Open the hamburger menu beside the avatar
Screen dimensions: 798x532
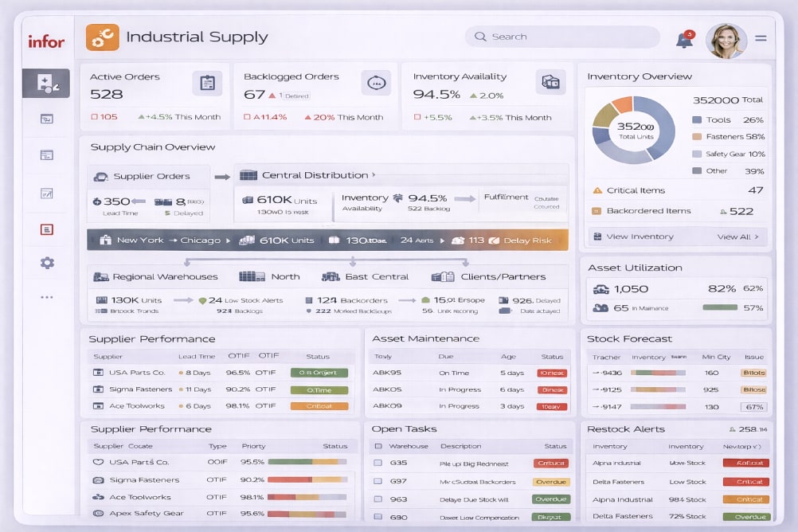point(761,37)
